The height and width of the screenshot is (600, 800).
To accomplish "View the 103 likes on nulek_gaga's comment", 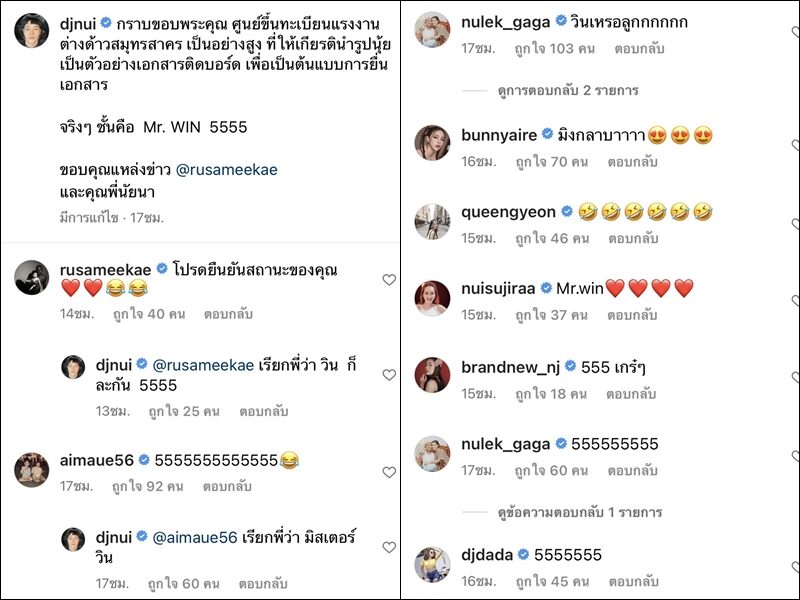I will point(555,49).
